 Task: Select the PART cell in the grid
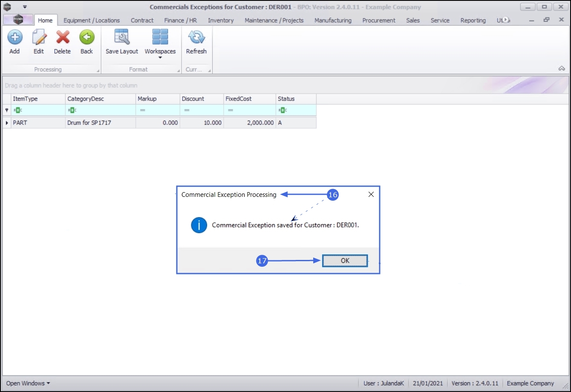pos(38,123)
